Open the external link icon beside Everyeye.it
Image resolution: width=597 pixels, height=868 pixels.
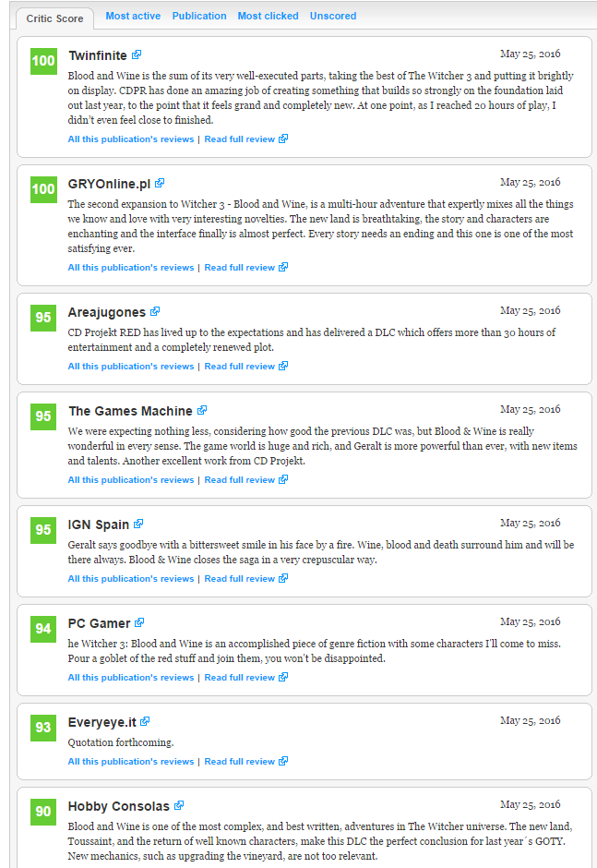(145, 721)
